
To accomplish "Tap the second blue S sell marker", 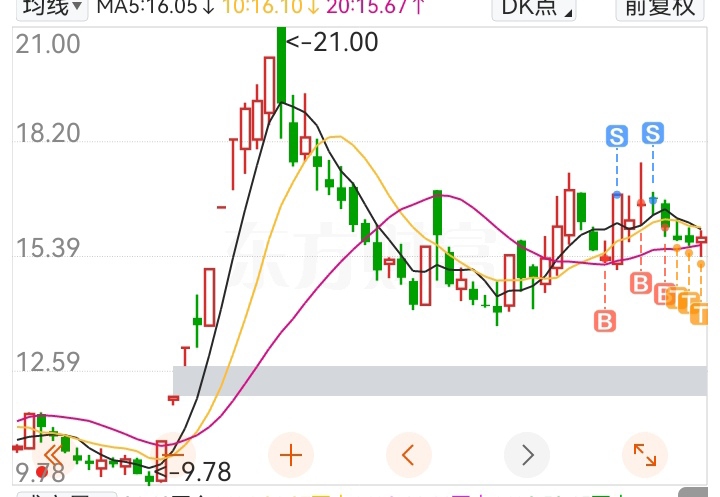I will [x=652, y=133].
